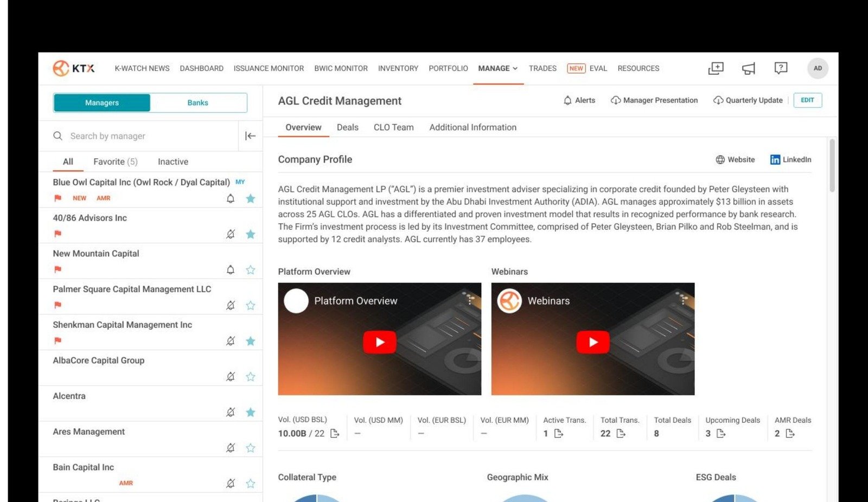Favorite Bain Capital Inc star
The image size is (868, 502).
(x=250, y=483)
